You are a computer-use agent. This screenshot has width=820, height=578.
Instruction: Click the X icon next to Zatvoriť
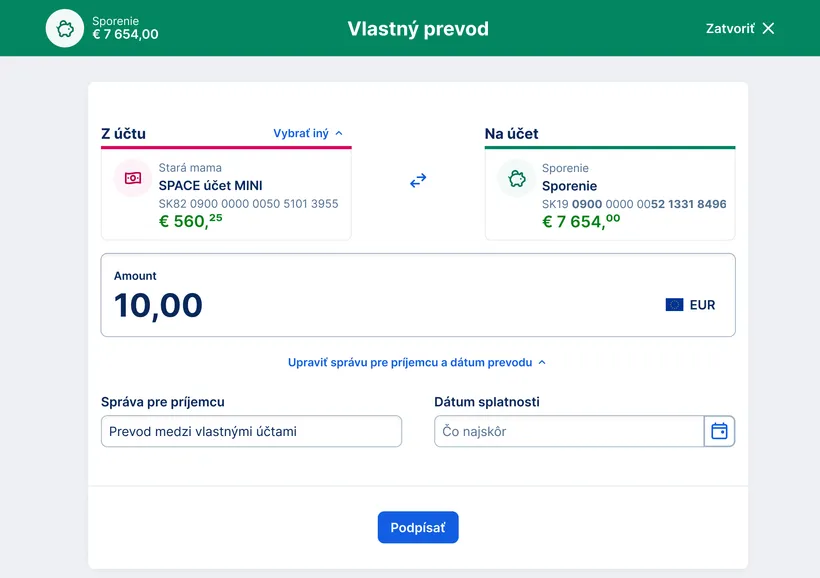(767, 28)
